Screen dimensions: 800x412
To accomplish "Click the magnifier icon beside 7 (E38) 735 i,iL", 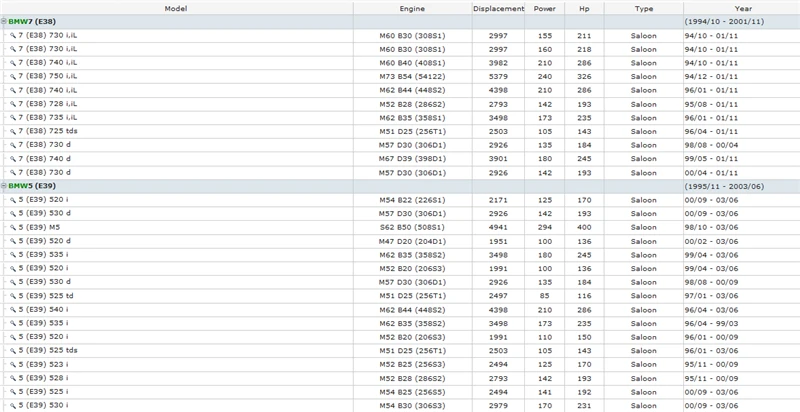I will click(x=13, y=118).
